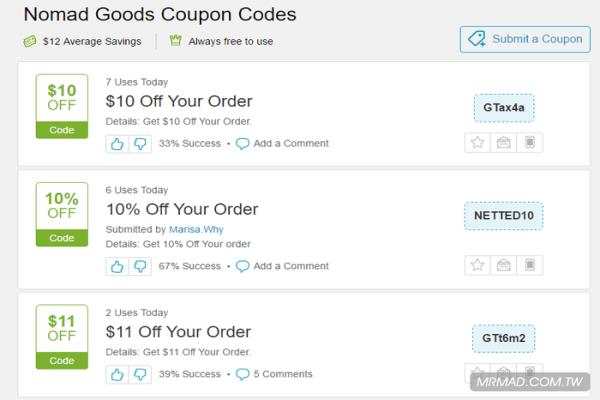Copy the GTax4a coupon code
This screenshot has width=600, height=400.
coord(504,108)
